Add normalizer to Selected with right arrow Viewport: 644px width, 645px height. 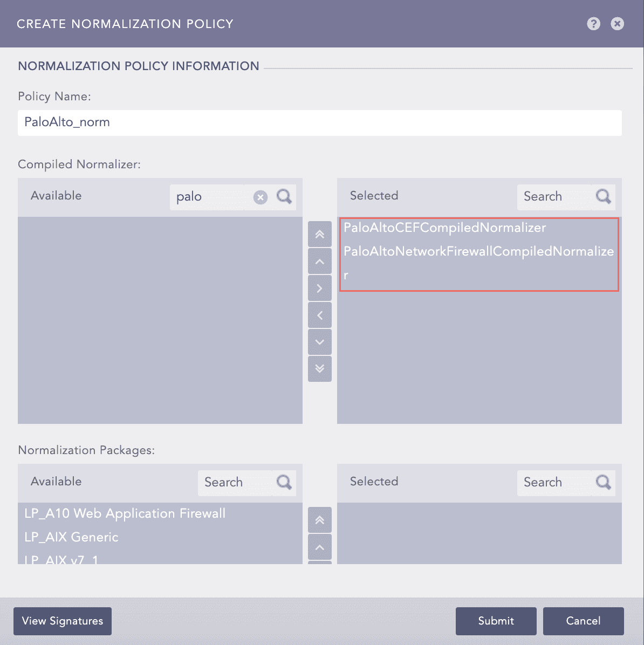tap(319, 289)
